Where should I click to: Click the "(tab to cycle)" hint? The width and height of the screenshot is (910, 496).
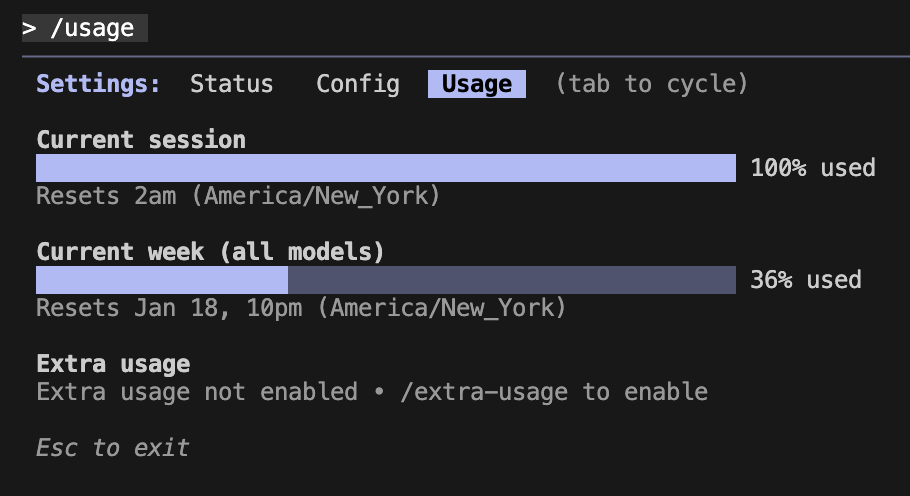tap(651, 84)
